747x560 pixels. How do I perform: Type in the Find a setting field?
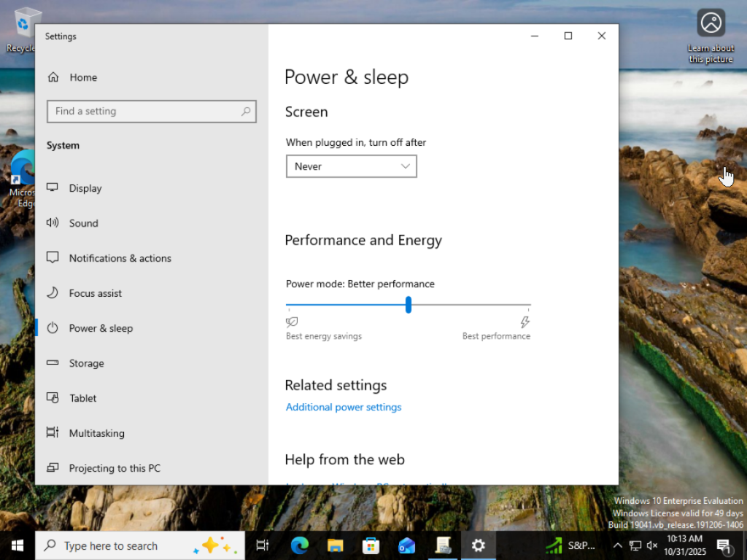tap(143, 112)
